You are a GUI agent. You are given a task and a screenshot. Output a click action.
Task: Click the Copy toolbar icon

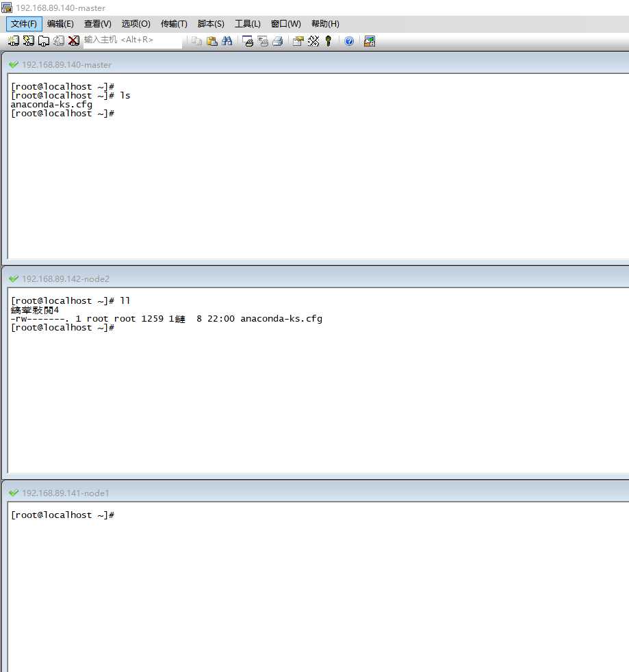pyautogui.click(x=196, y=40)
